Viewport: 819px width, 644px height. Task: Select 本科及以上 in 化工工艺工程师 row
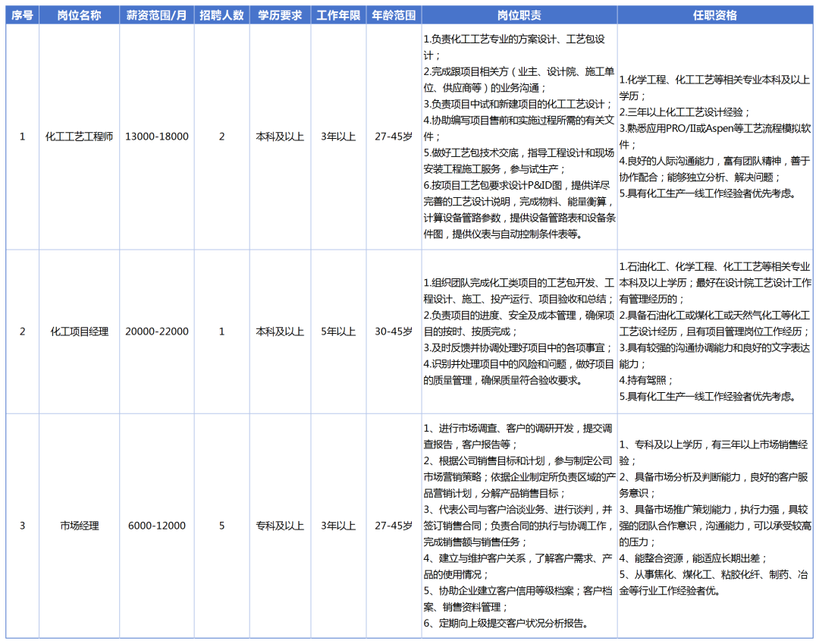point(280,137)
